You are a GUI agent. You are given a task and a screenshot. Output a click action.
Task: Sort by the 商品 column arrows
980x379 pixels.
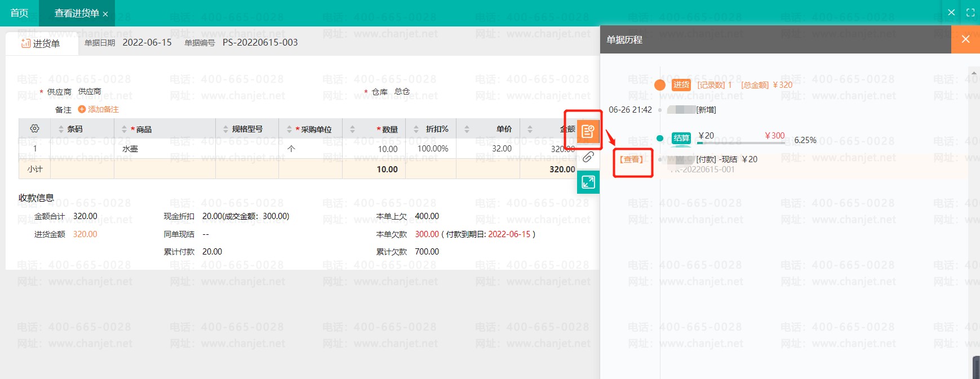[124, 130]
